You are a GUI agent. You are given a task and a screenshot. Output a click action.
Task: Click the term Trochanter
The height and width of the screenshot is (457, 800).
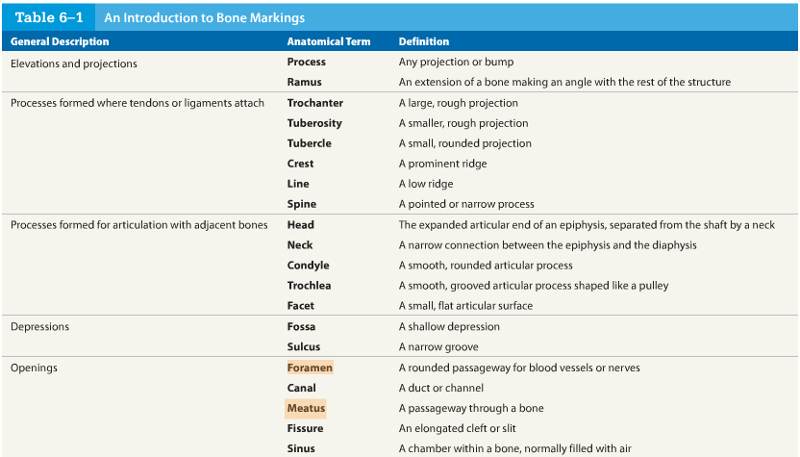point(315,103)
